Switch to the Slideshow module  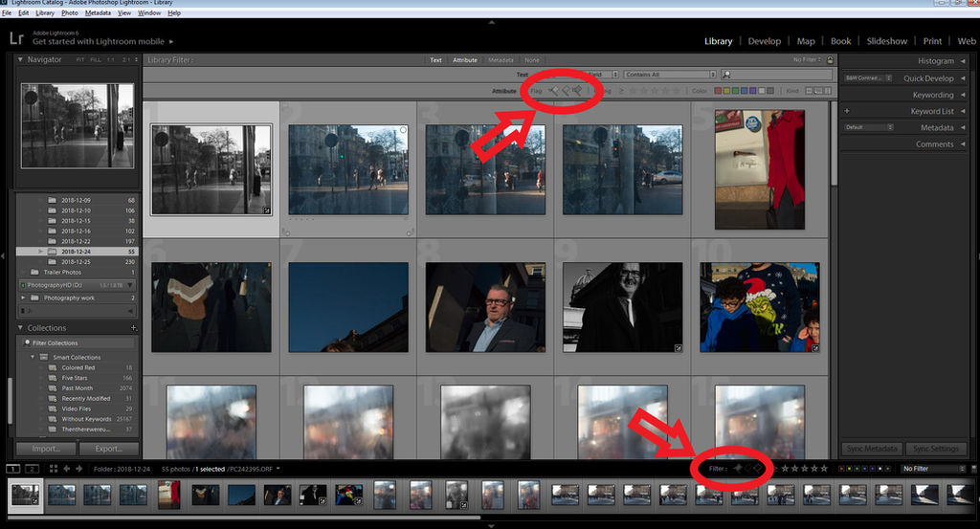point(887,41)
